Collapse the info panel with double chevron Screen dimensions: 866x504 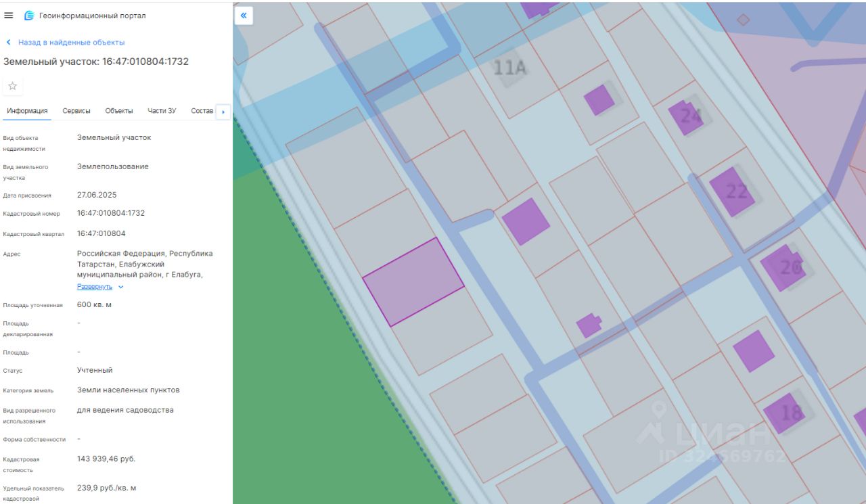(x=244, y=16)
